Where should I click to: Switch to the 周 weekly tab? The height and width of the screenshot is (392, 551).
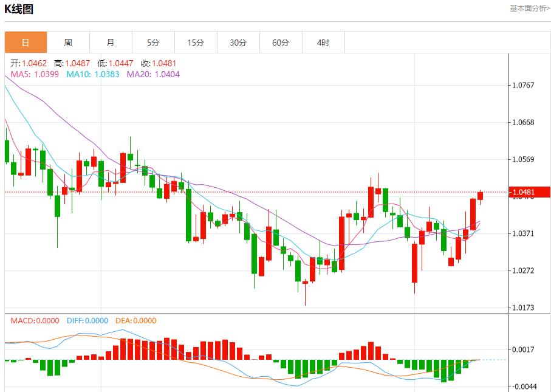[x=68, y=43]
